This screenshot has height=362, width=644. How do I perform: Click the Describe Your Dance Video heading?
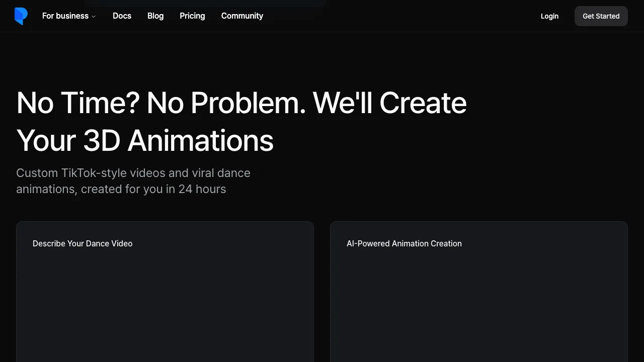(83, 243)
